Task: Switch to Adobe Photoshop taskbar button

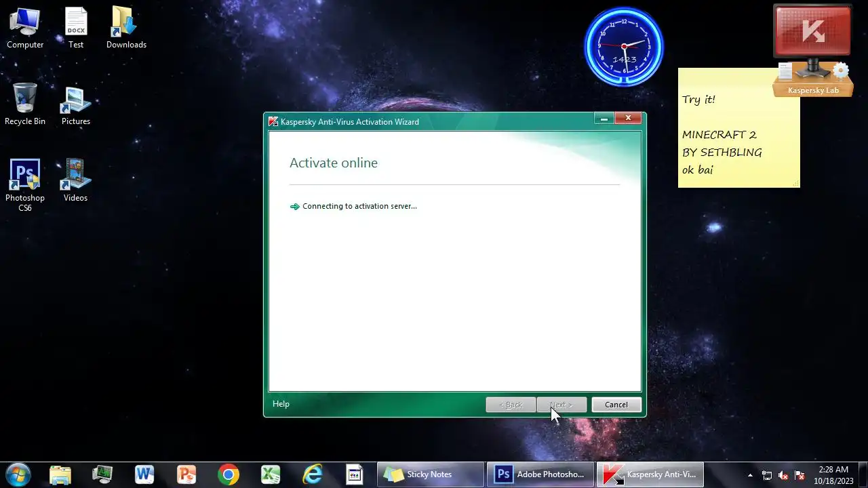Action: (540, 474)
